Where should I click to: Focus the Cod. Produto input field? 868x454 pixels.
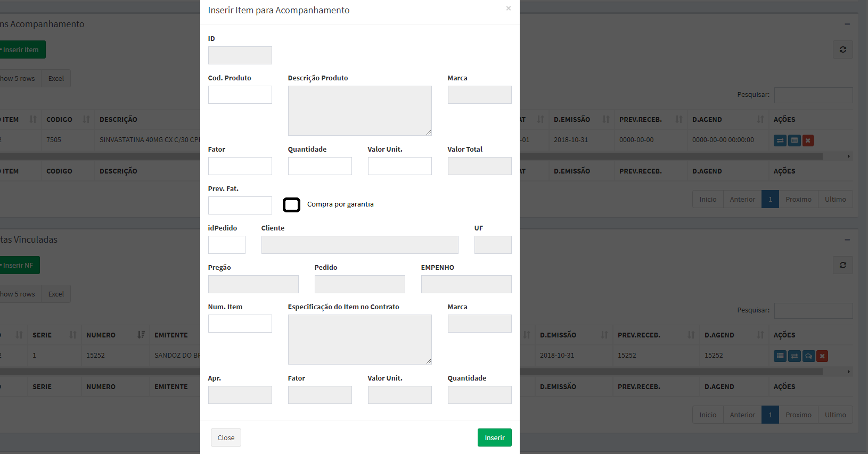pyautogui.click(x=240, y=95)
